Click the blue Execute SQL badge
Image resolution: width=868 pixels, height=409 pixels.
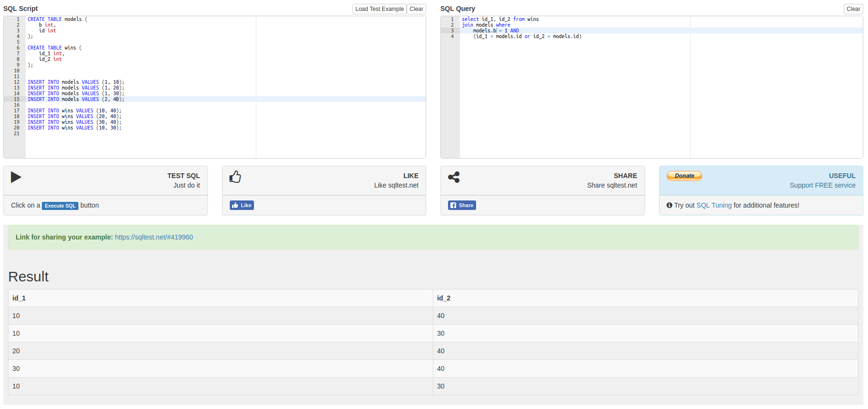[x=60, y=206]
